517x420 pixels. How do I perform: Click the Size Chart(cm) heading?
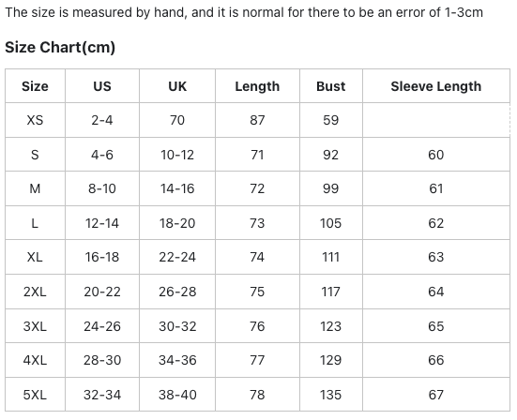(60, 47)
